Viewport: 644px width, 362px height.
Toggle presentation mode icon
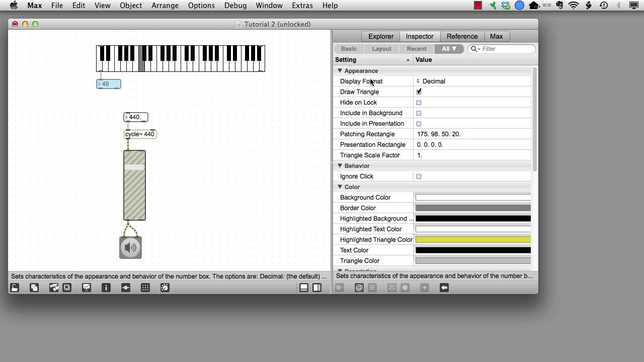click(87, 288)
